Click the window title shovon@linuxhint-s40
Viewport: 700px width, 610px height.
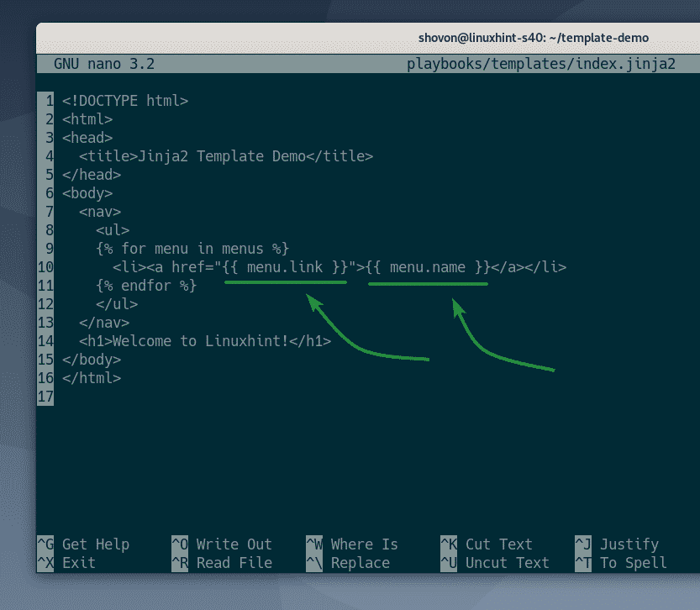point(534,38)
